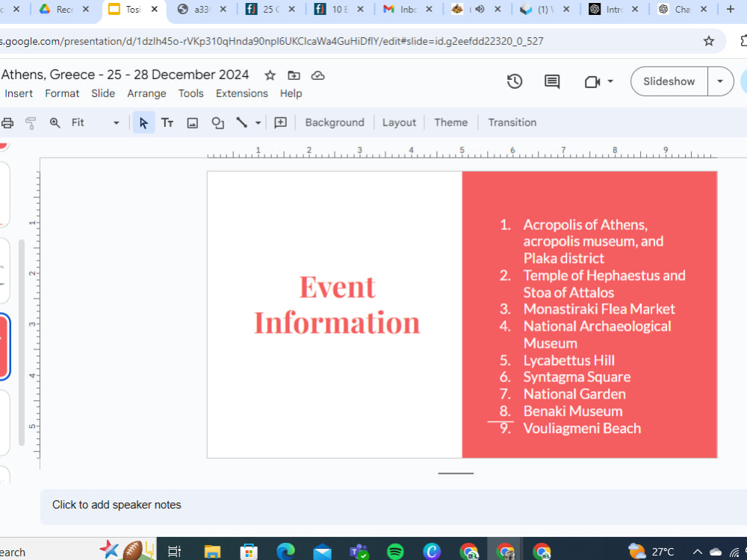Open Microsoft Store from taskbar
This screenshot has height=560, width=747.
(248, 552)
